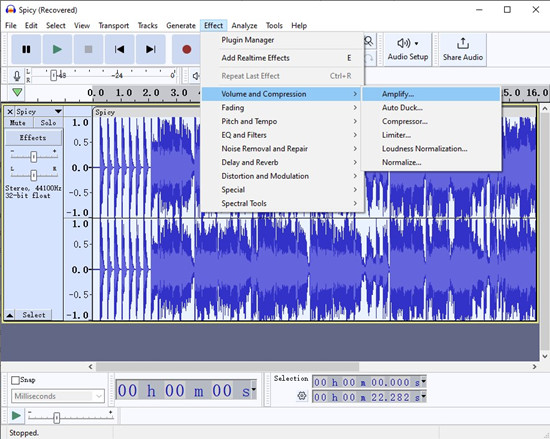550x439 pixels.
Task: Click the Spicy clip title bar
Action: point(147,112)
